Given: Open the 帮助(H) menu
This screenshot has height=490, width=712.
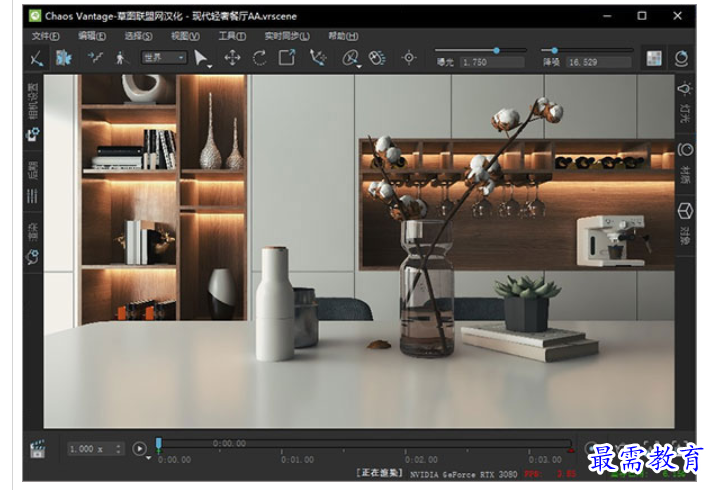Looking at the screenshot, I should [x=343, y=36].
